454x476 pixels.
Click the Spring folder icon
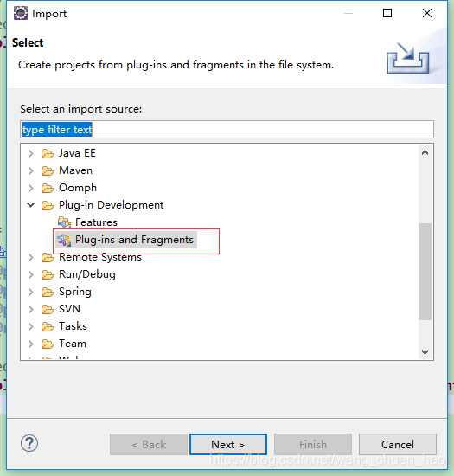coord(48,292)
